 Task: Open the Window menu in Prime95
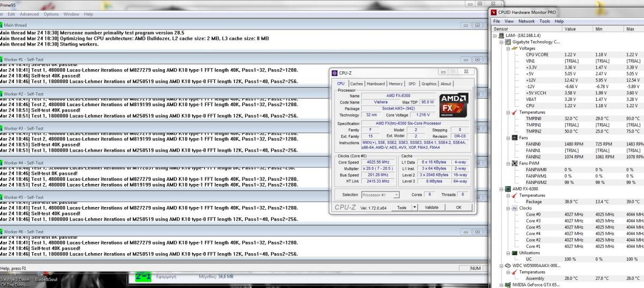[x=71, y=14]
